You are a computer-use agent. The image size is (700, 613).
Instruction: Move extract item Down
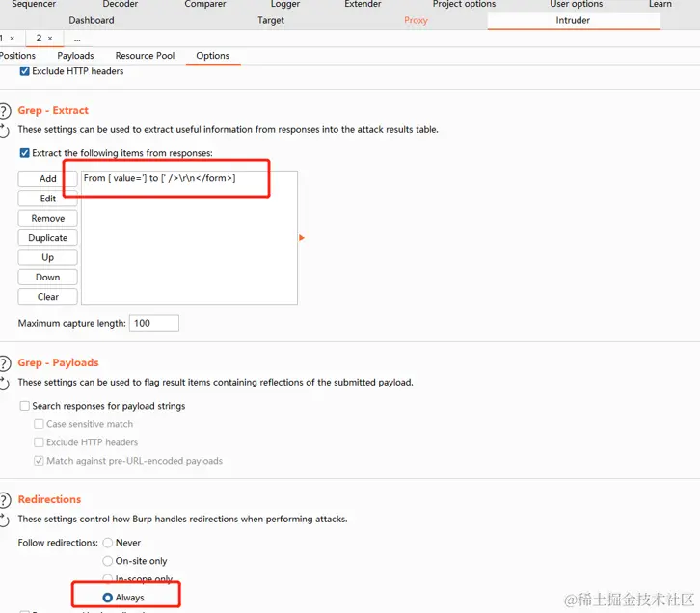48,277
